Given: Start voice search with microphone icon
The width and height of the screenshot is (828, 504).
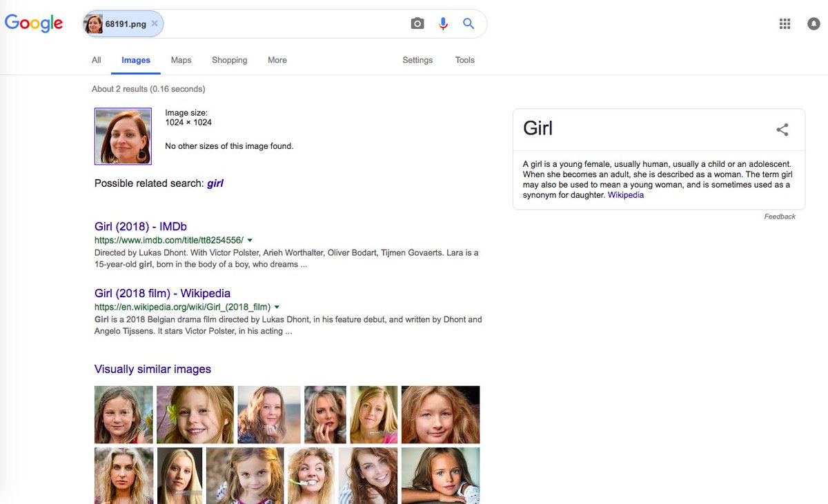Looking at the screenshot, I should click(x=443, y=23).
